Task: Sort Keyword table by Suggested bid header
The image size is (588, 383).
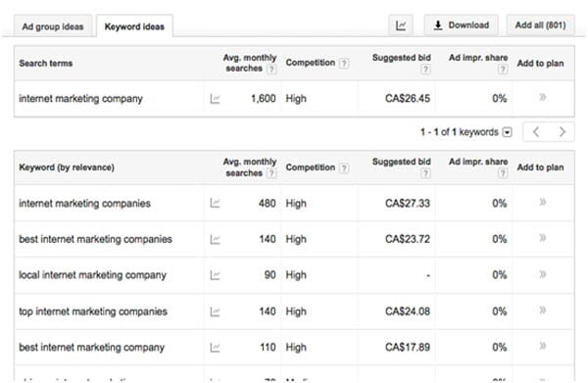Action: [401, 162]
